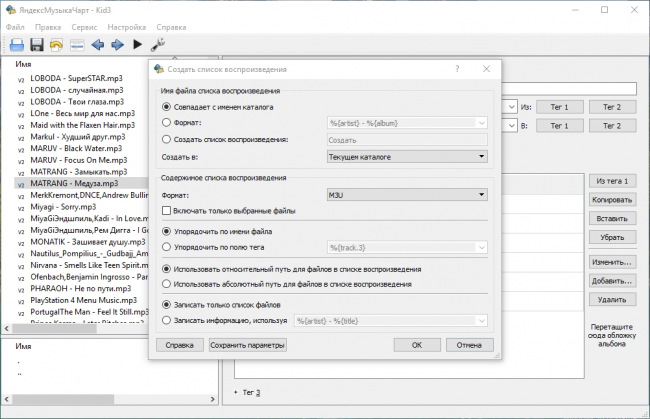Open settings wrench icon

(158, 44)
